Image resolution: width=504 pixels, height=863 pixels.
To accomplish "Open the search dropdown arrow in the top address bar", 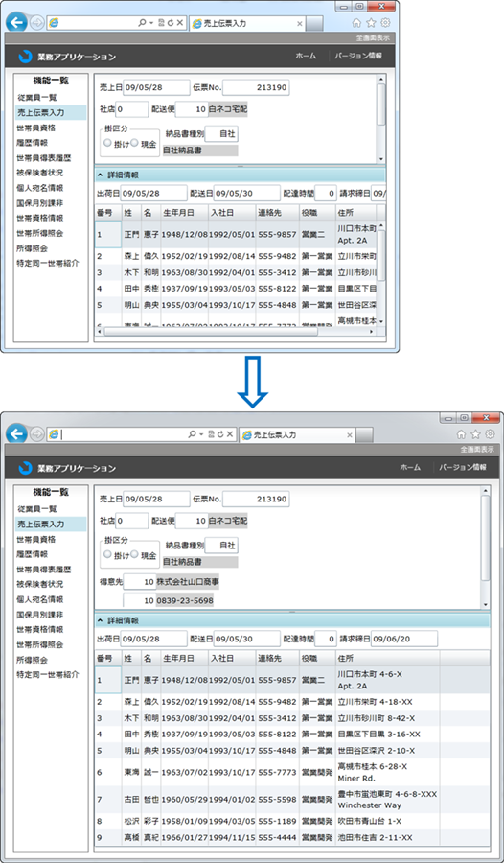I will [x=150, y=23].
